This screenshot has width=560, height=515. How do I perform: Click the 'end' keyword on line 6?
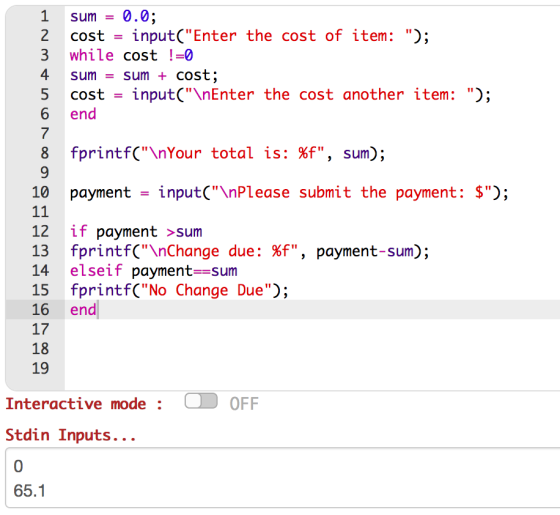[83, 114]
